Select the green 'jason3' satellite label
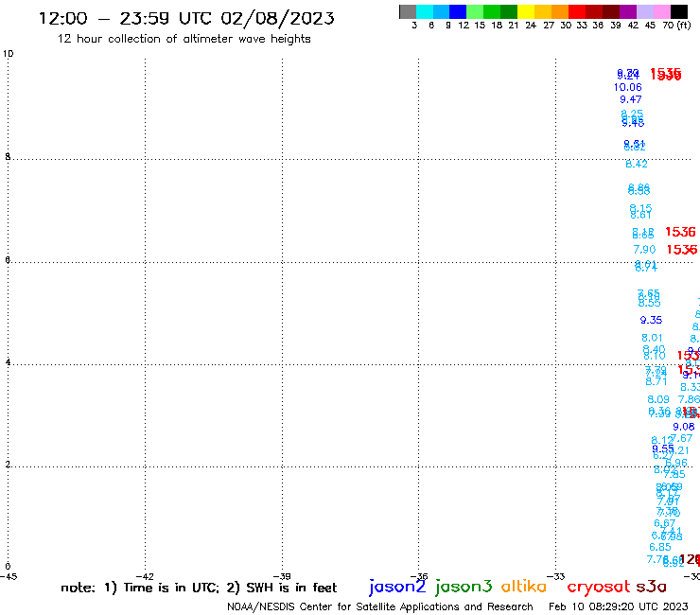 pos(464,587)
